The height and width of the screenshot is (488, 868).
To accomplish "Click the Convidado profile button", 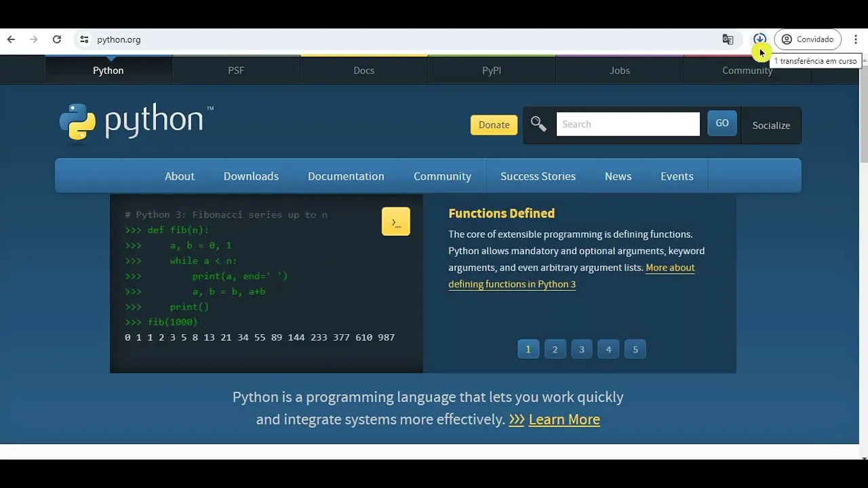I will pos(808,39).
